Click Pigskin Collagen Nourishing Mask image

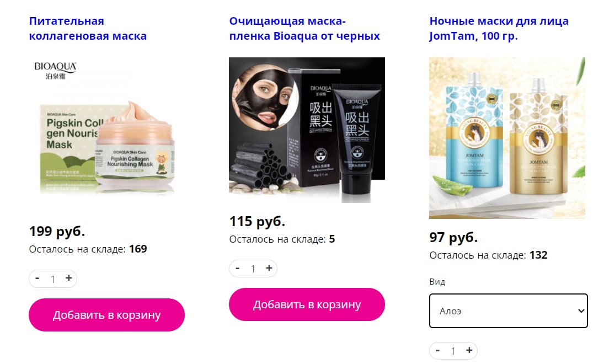pyautogui.click(x=107, y=133)
